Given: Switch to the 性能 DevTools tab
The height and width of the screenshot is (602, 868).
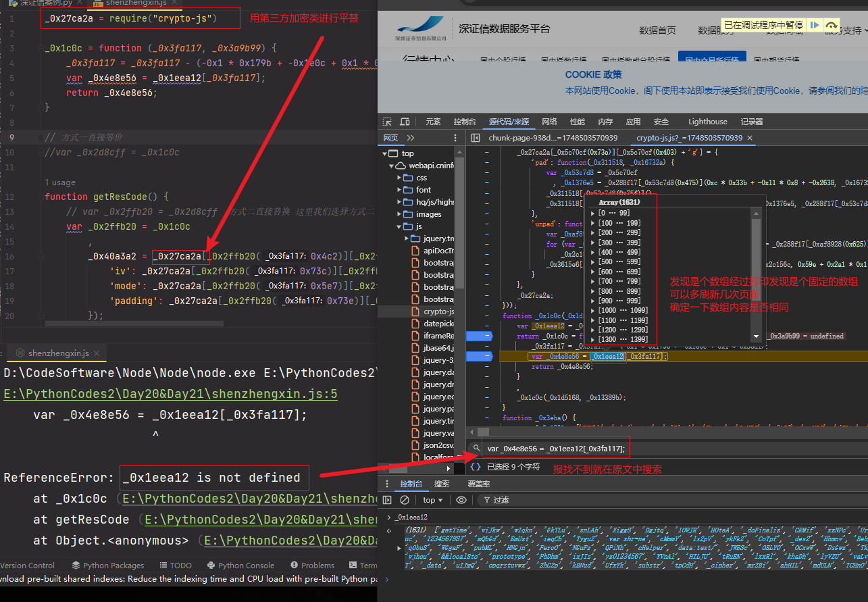Looking at the screenshot, I should click(578, 122).
